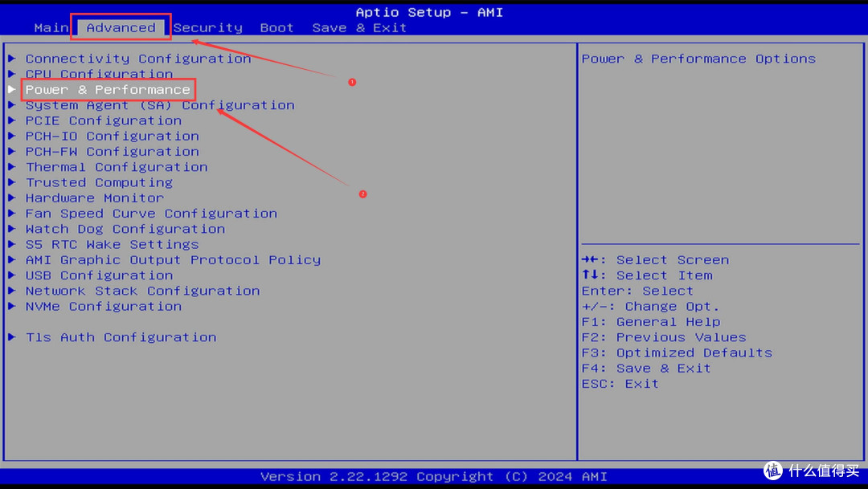This screenshot has height=489, width=868.
Task: Open System Agent (SA) Configuration
Action: click(x=159, y=105)
